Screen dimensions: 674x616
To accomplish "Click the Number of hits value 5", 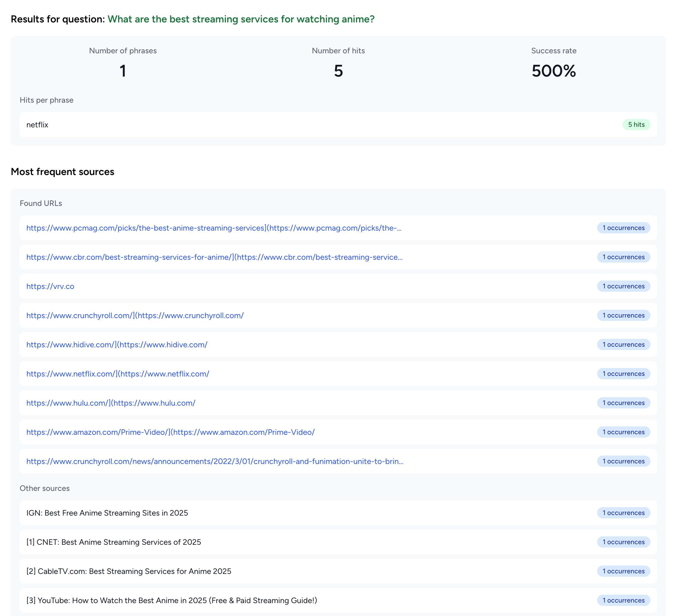I will click(338, 71).
